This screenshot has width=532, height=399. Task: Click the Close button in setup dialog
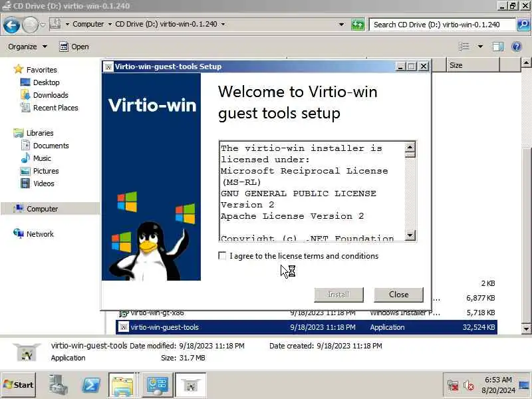[x=398, y=295]
